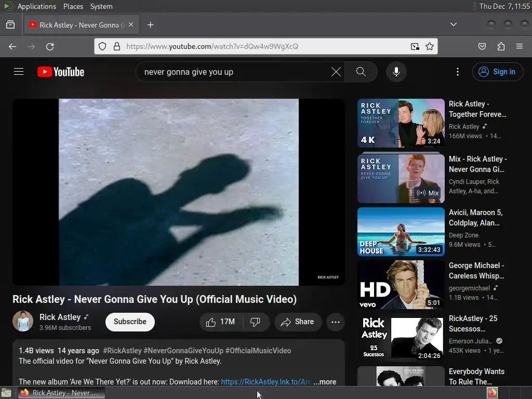Click Deep Zone channel name
Screen dimensions: 532x399
(463, 235)
